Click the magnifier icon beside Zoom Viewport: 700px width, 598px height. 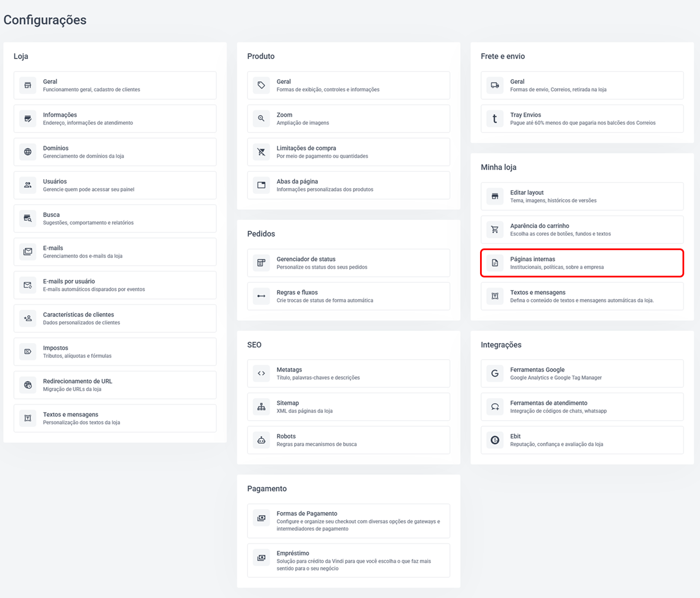click(x=261, y=119)
